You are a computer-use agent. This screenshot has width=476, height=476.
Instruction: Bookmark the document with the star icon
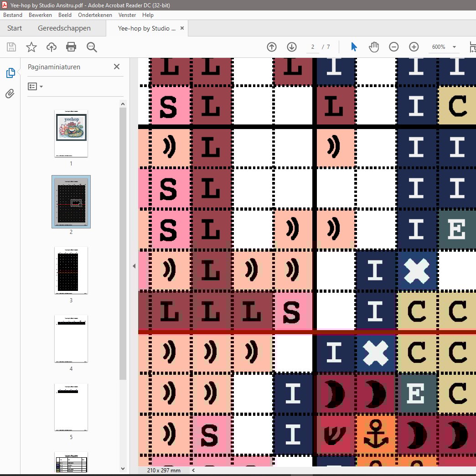(x=31, y=47)
